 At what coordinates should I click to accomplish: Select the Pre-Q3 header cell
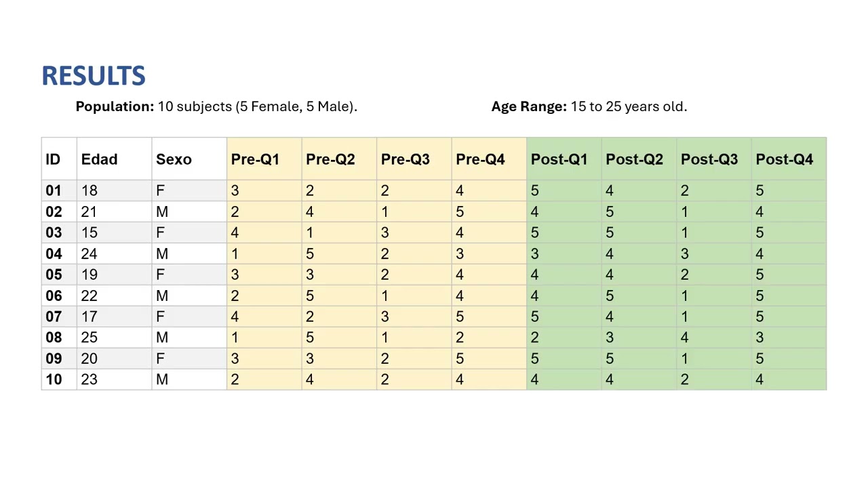pos(414,159)
